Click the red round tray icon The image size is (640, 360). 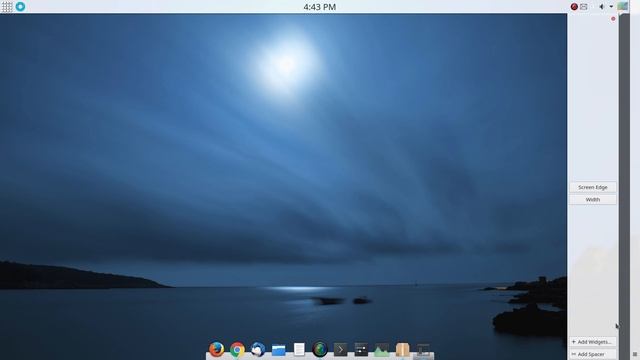(574, 7)
